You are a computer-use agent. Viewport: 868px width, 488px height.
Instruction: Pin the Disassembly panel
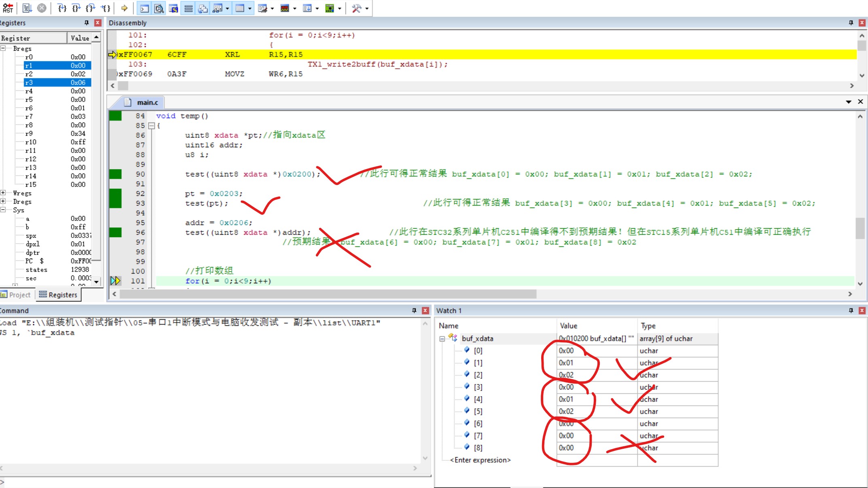coord(851,23)
